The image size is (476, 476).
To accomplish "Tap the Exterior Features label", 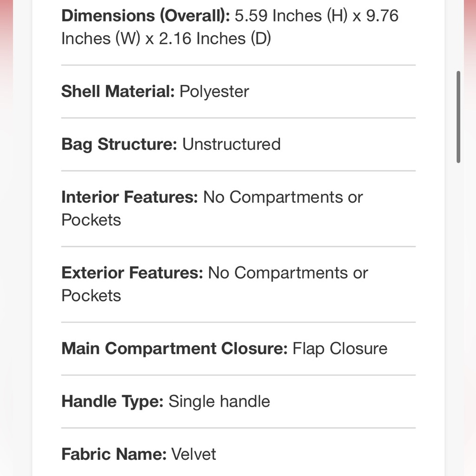I will pyautogui.click(x=132, y=273).
